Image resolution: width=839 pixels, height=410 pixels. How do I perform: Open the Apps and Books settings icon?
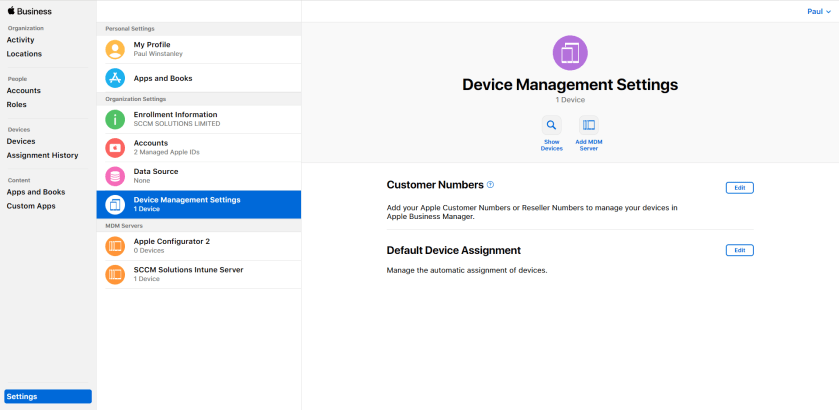tap(115, 78)
